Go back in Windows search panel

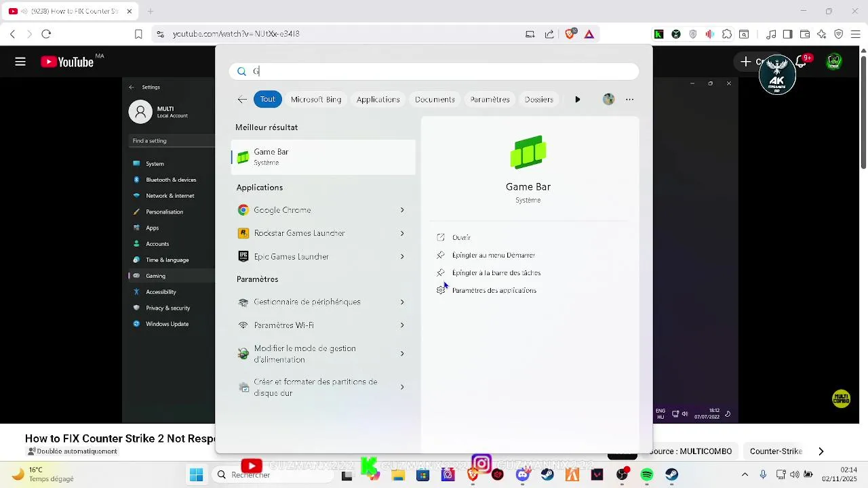point(242,99)
